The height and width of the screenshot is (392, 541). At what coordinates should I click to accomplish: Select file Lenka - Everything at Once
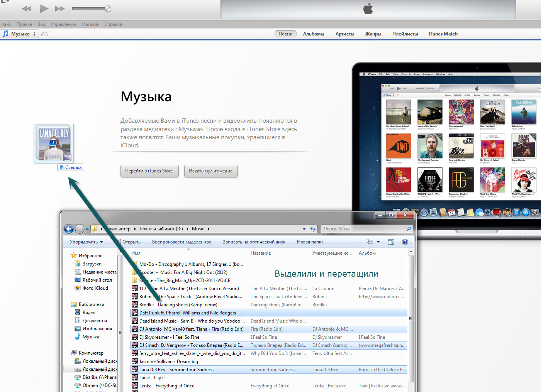pyautogui.click(x=269, y=386)
